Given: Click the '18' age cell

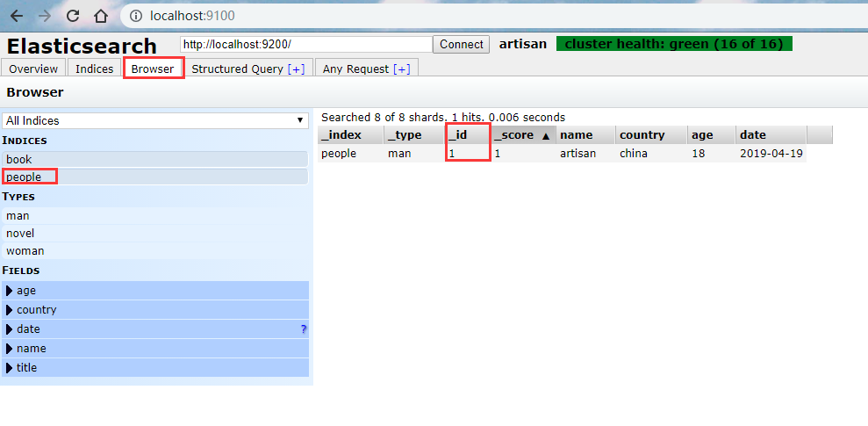Looking at the screenshot, I should [x=712, y=154].
